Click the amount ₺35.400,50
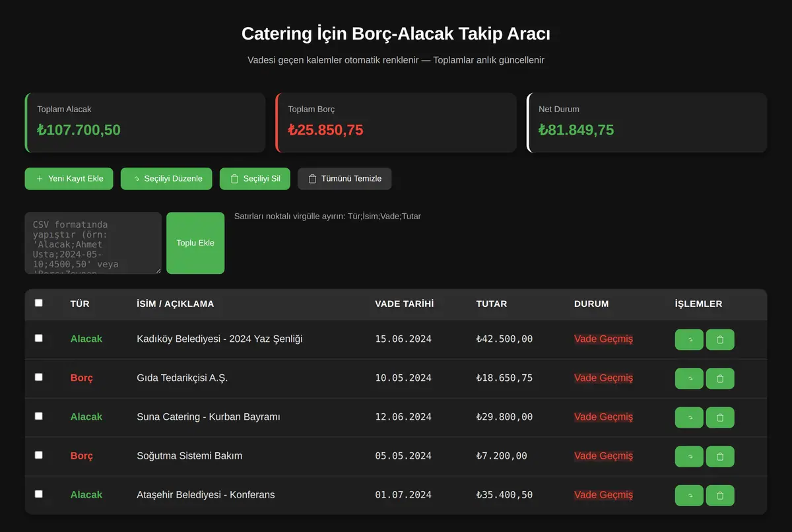This screenshot has width=792, height=532. click(x=504, y=495)
